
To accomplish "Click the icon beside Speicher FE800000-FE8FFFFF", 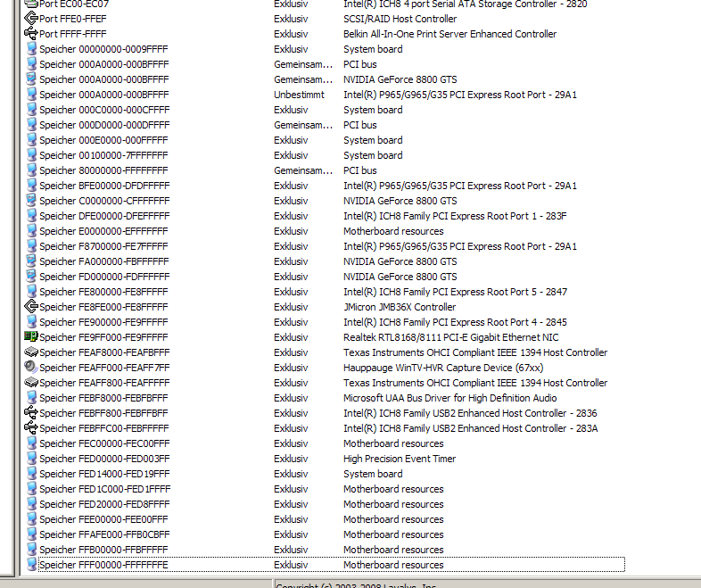I will tap(32, 292).
